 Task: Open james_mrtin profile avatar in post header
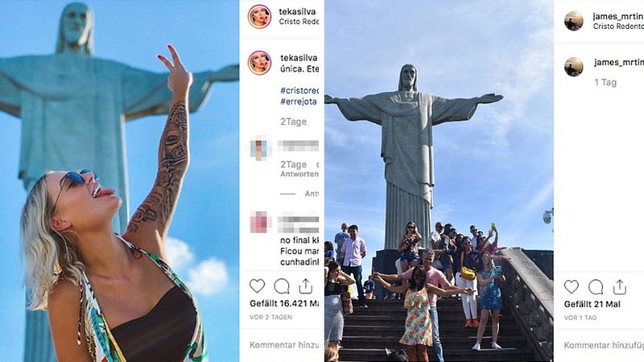[574, 21]
